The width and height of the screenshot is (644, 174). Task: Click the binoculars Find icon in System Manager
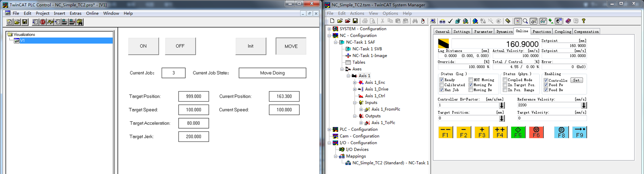point(415,21)
